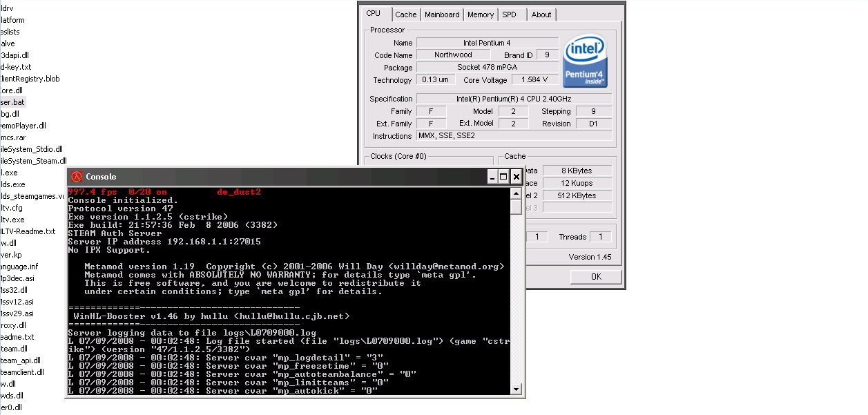Image resolution: width=868 pixels, height=415 pixels.
Task: Click the de_dust2 map name in Console
Action: click(x=239, y=192)
